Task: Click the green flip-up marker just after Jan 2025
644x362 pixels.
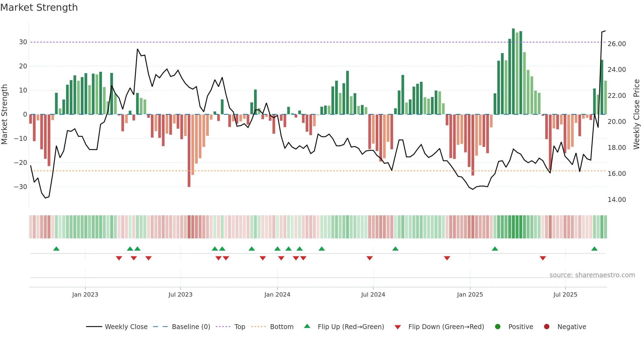Action: pos(495,249)
